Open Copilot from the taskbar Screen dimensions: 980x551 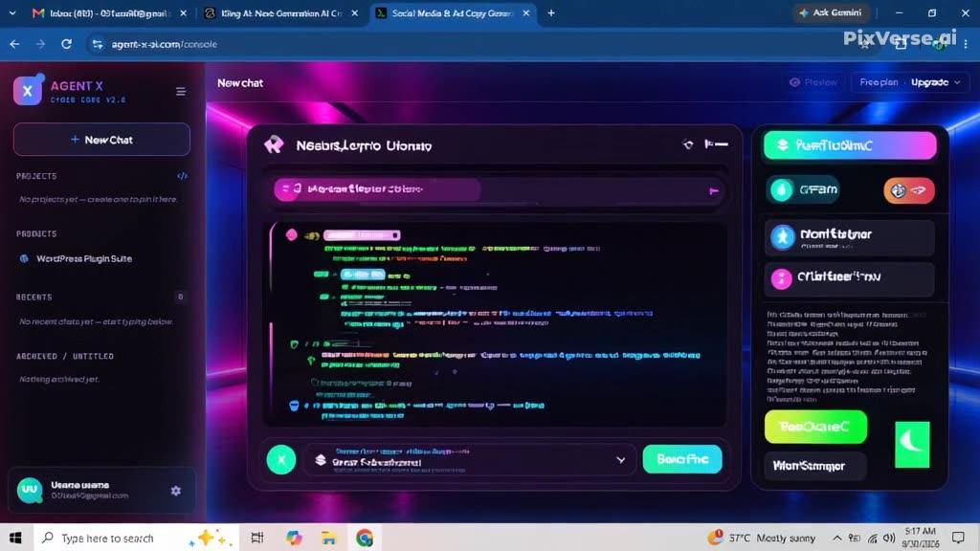tap(294, 538)
